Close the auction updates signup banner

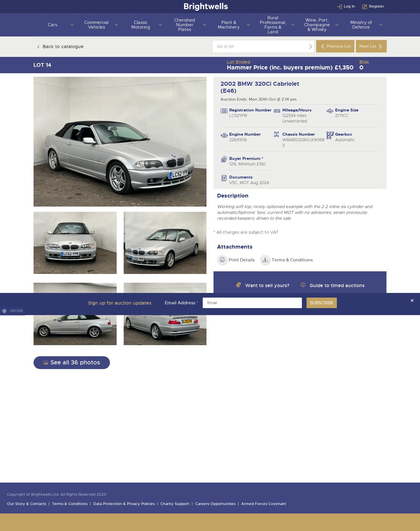412,301
